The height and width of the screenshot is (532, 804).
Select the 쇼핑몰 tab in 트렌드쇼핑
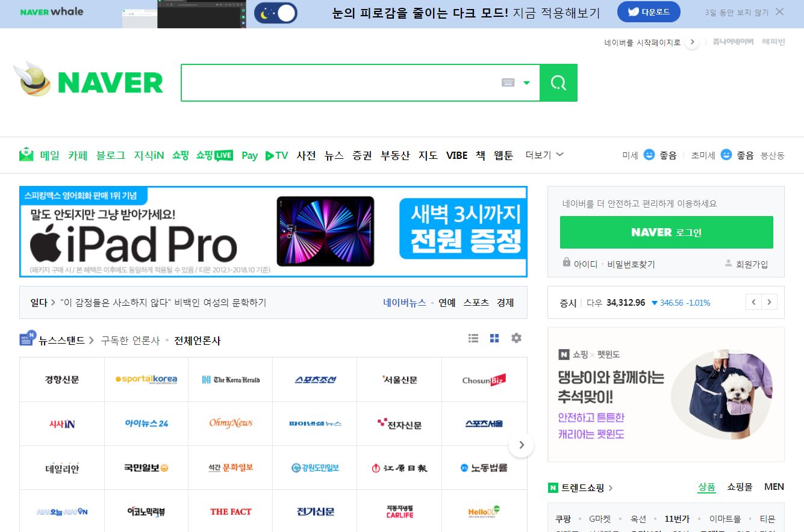pyautogui.click(x=740, y=487)
